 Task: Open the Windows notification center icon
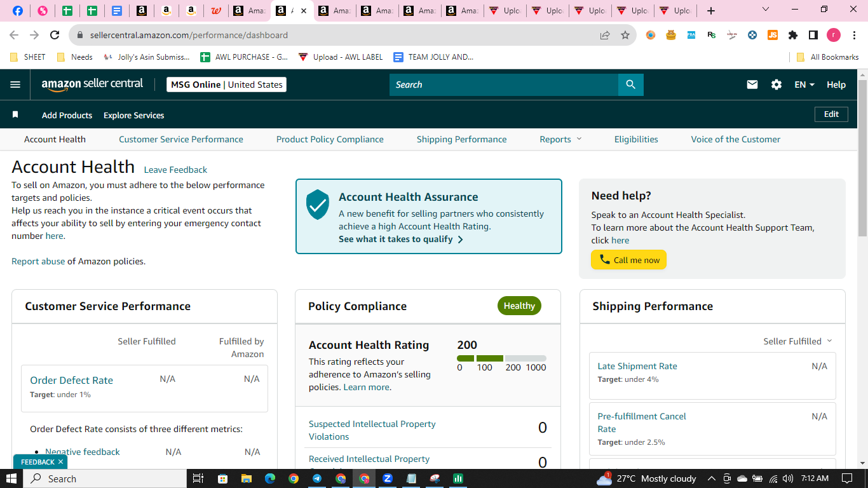tap(846, 478)
